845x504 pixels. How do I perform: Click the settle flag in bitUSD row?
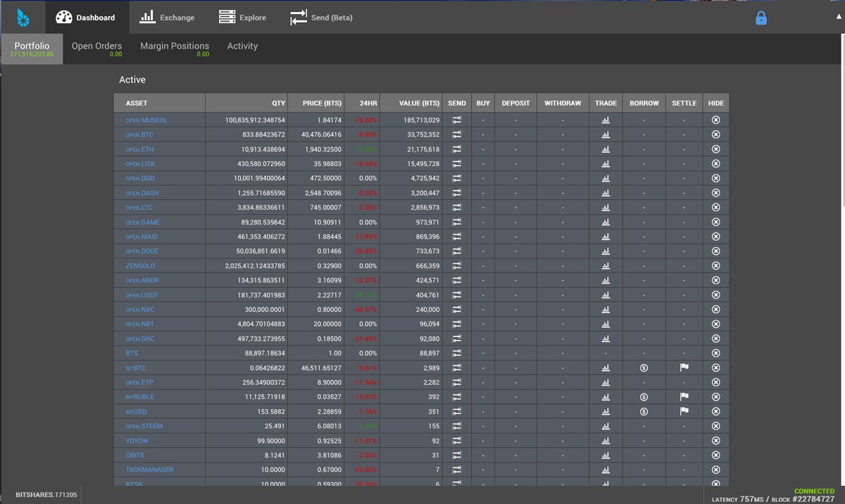(x=684, y=412)
